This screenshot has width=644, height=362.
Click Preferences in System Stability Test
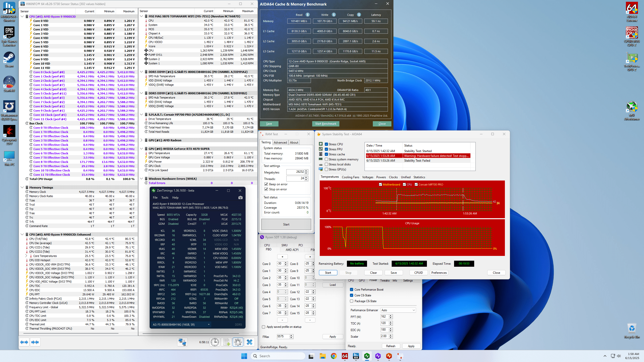click(x=439, y=273)
